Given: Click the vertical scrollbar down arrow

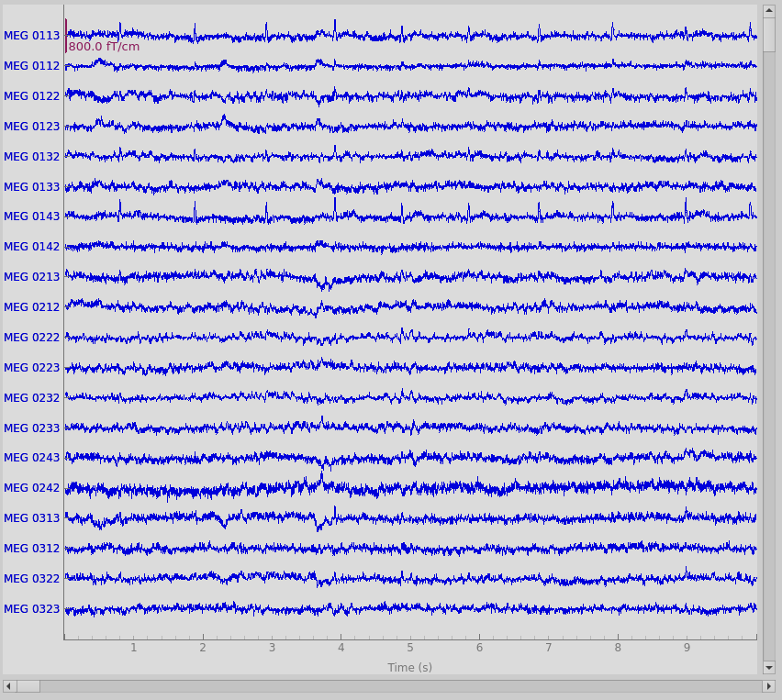Looking at the screenshot, I should pyautogui.click(x=768, y=668).
